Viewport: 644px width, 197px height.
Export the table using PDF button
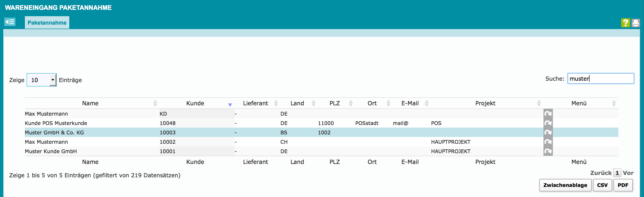tap(623, 185)
